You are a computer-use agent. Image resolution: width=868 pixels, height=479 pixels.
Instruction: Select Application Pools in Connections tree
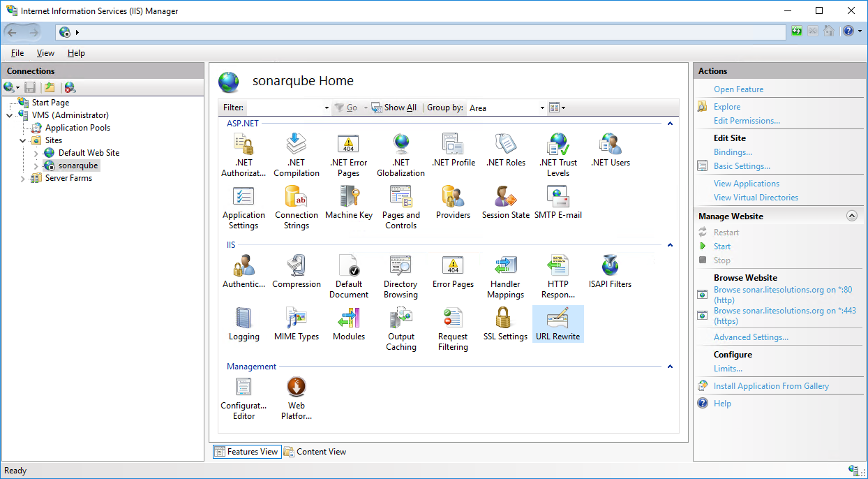77,128
